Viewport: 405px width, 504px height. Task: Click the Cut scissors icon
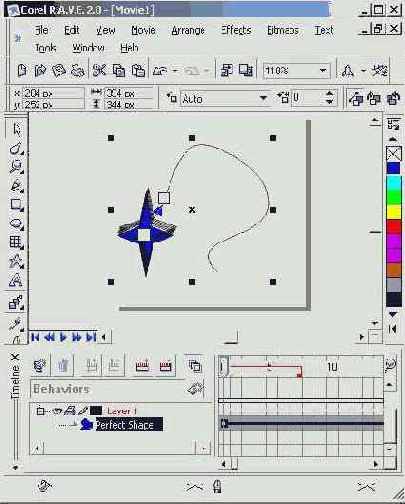coord(99,70)
